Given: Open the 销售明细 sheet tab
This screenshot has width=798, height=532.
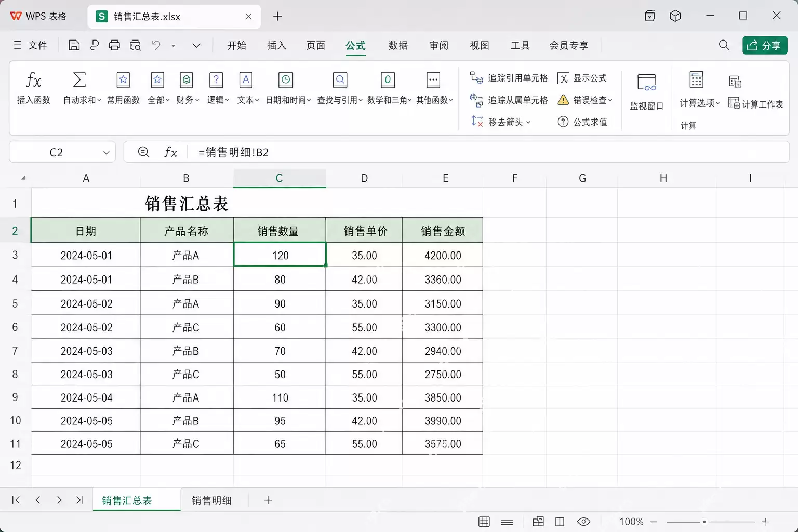Looking at the screenshot, I should click(211, 500).
